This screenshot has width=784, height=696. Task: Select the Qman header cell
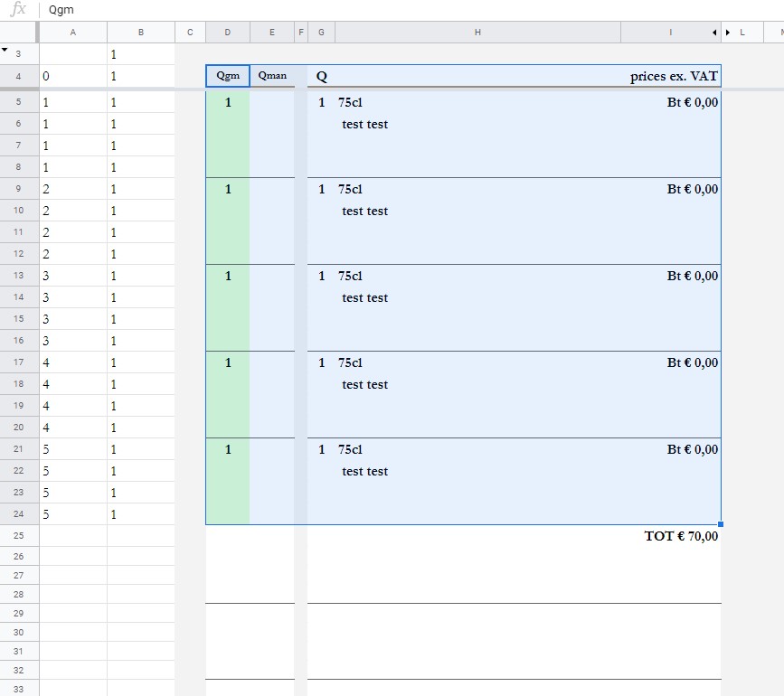tap(272, 76)
